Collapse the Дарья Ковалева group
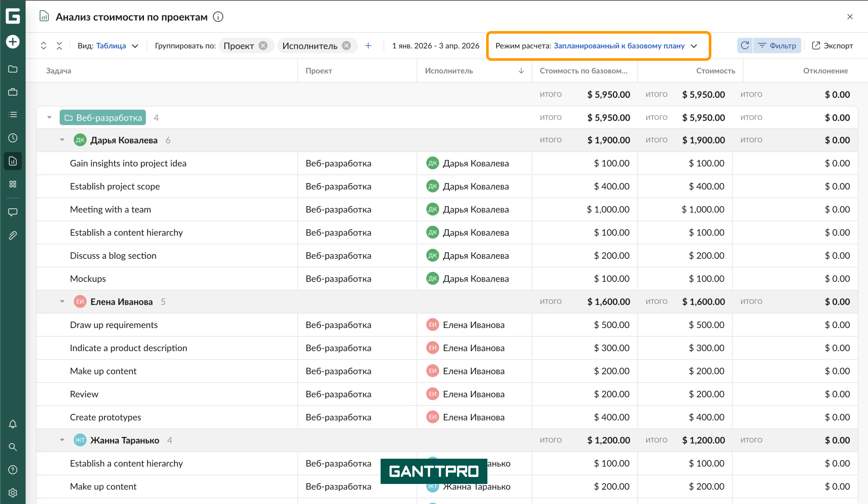The image size is (868, 504). tap(62, 140)
